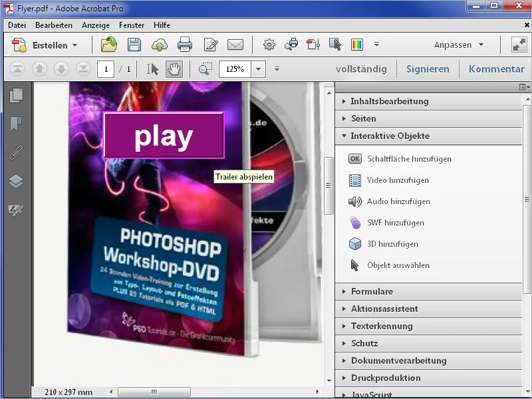
Task: Save the document with the floppy disk icon
Action: (134, 45)
